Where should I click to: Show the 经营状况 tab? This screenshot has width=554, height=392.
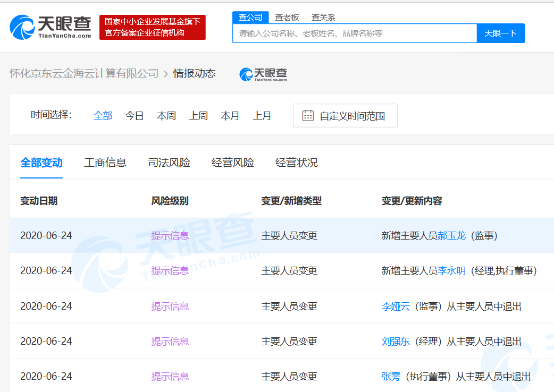click(297, 163)
